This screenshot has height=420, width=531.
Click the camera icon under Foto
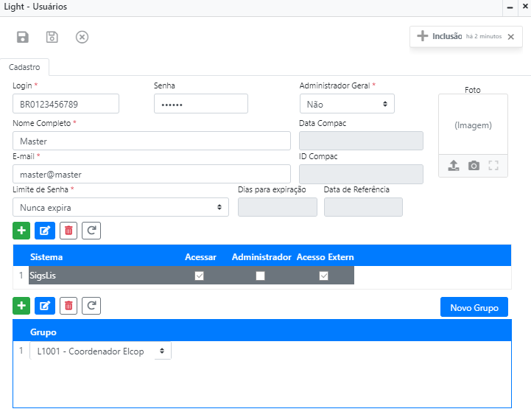474,166
